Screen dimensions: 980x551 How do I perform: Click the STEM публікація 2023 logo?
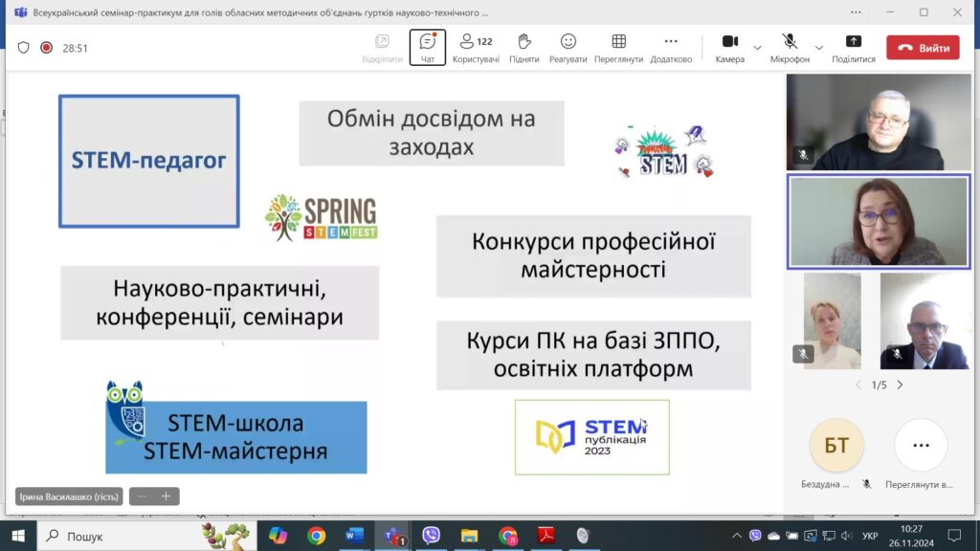tap(591, 437)
